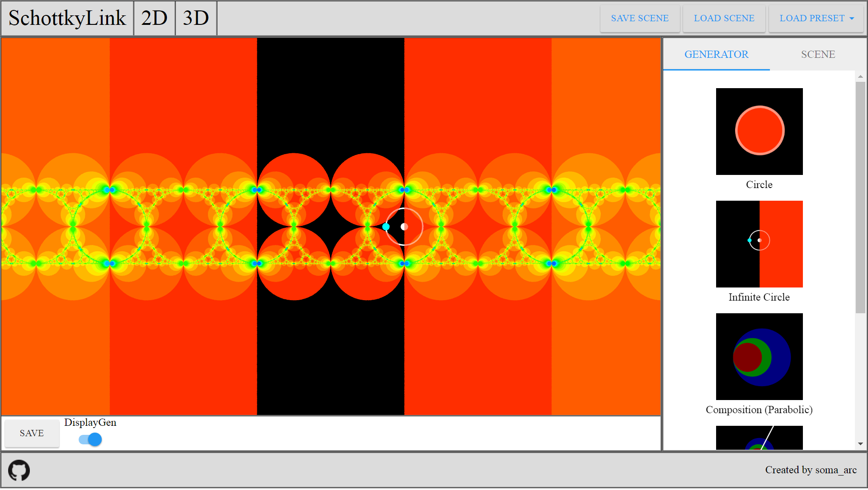Click the partially visible generator thumbnail at bottom
This screenshot has height=490, width=868.
[x=759, y=438]
